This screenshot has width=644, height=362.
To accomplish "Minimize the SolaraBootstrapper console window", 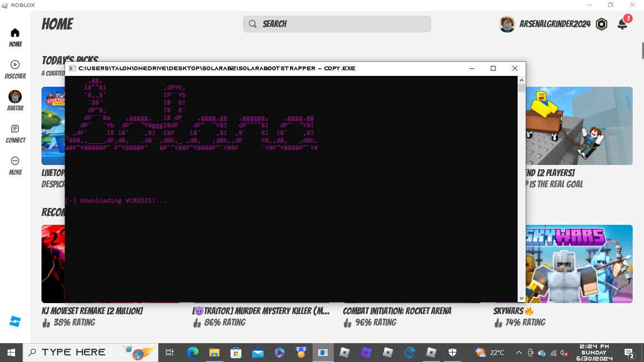I will [472, 68].
